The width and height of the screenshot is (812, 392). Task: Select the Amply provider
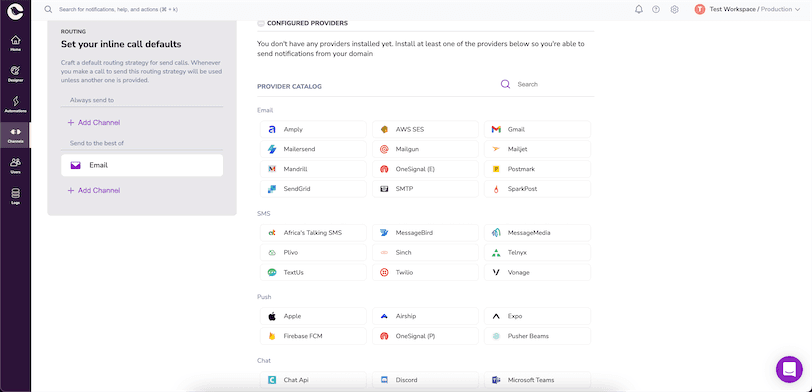click(313, 129)
